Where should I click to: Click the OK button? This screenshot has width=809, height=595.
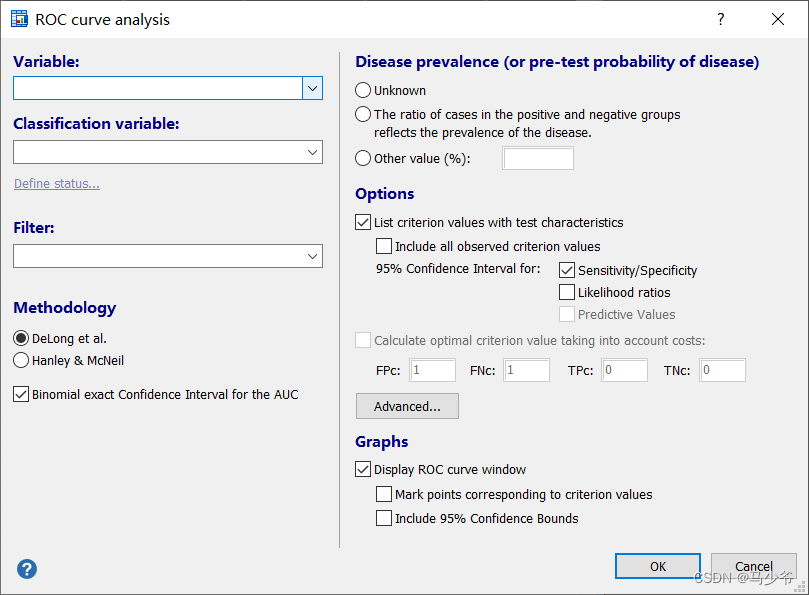pos(657,566)
